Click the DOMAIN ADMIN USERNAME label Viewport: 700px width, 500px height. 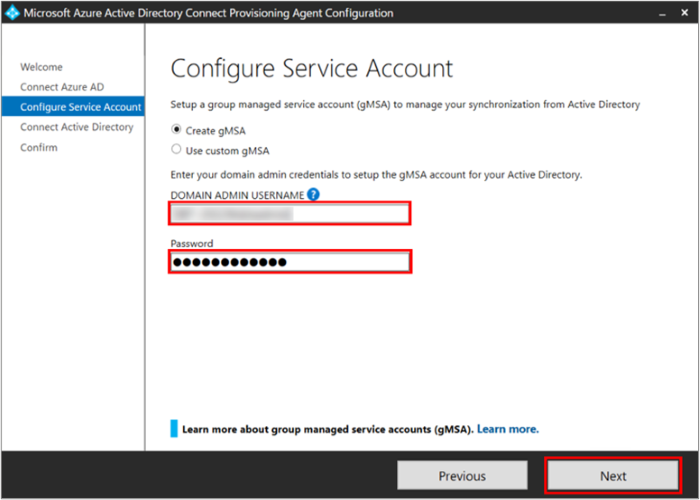click(x=238, y=195)
